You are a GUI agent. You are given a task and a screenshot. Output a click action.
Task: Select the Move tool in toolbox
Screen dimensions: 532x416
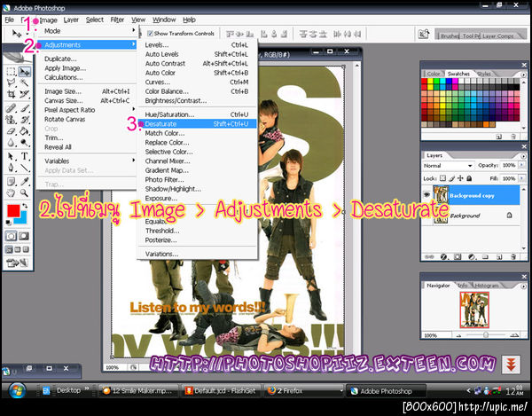pos(25,72)
